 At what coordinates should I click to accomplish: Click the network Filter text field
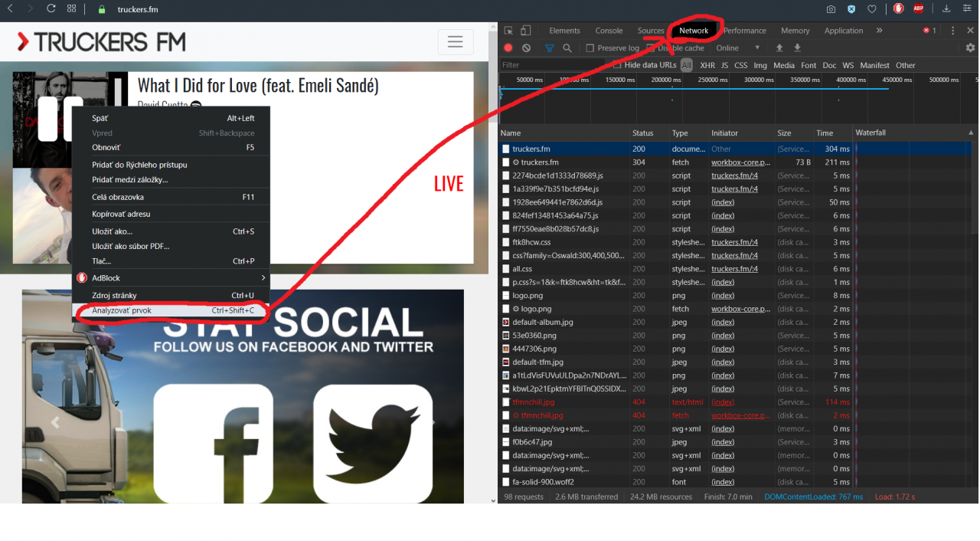click(551, 65)
